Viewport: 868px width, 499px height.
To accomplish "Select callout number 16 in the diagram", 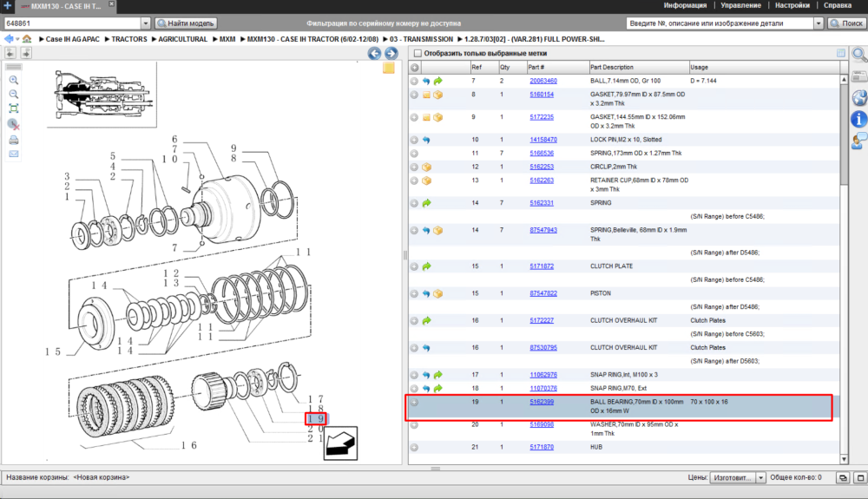I will tap(188, 445).
